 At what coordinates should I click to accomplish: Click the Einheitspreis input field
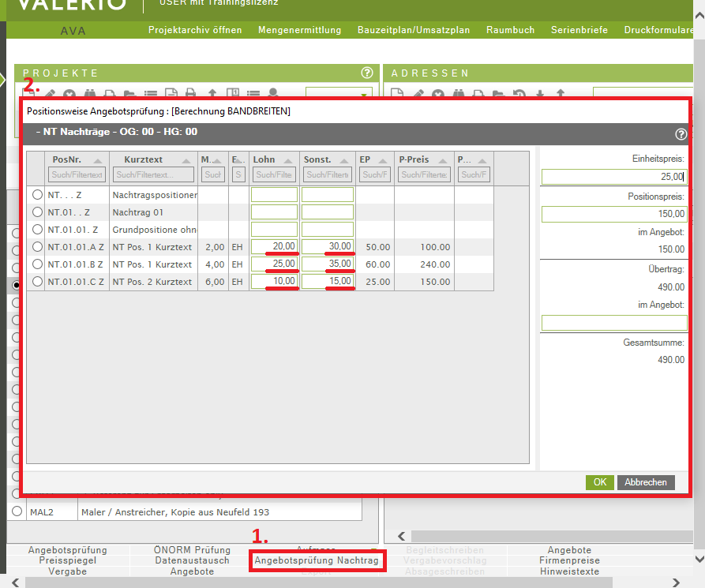pyautogui.click(x=613, y=178)
